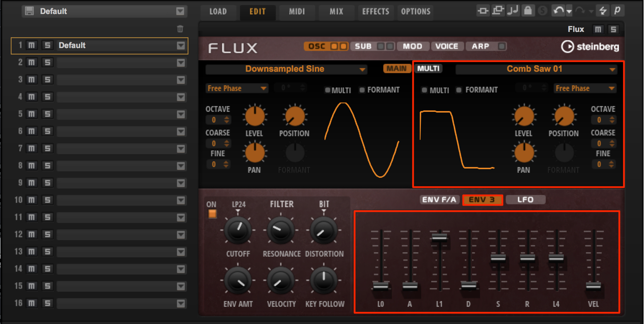The width and height of the screenshot is (644, 324).
Task: Open the Default preset dropdown at top
Action: [x=180, y=11]
